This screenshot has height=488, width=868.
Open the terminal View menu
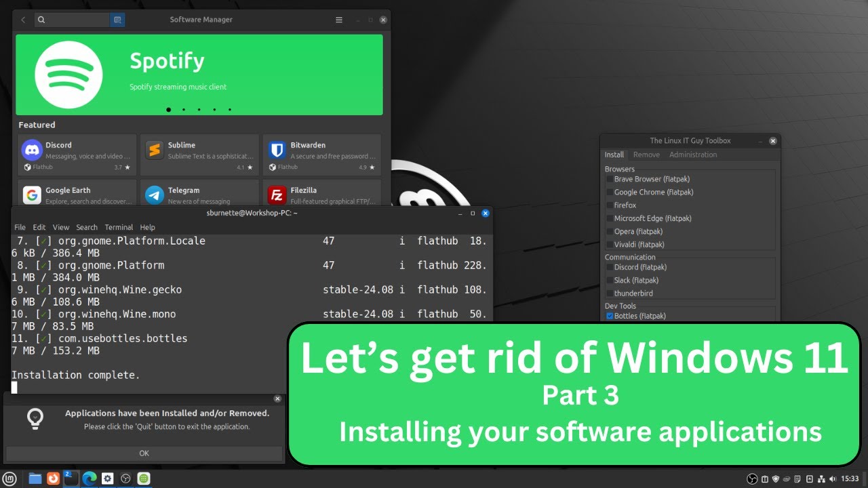coord(61,228)
